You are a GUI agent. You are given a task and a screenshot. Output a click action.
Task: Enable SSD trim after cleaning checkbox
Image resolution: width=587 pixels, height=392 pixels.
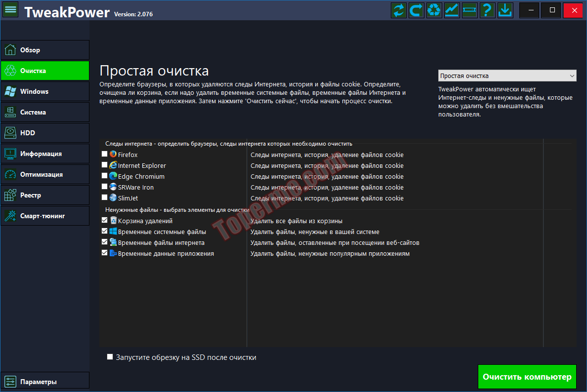click(110, 357)
